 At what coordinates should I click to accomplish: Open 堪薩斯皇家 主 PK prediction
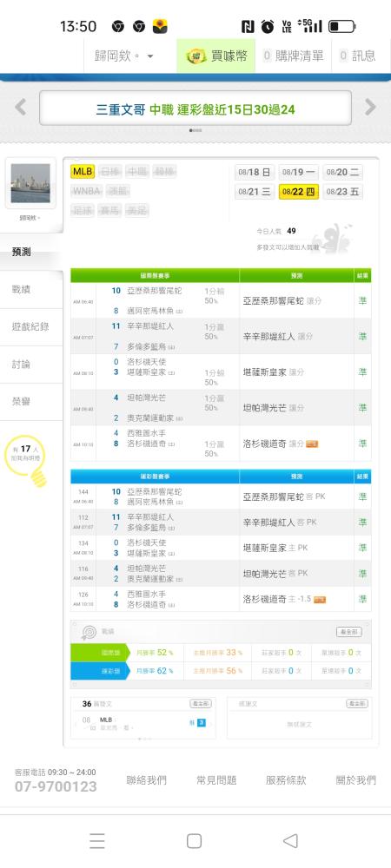[x=275, y=548]
